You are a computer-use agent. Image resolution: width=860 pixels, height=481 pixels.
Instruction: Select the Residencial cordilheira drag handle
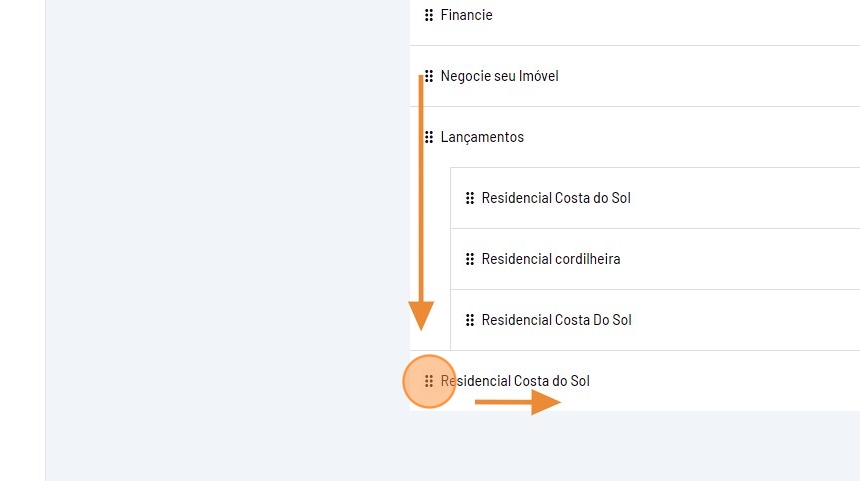[x=470, y=259]
